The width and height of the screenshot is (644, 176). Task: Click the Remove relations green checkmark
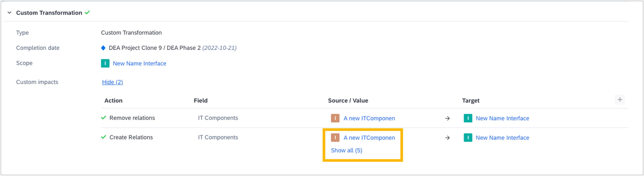pos(104,118)
